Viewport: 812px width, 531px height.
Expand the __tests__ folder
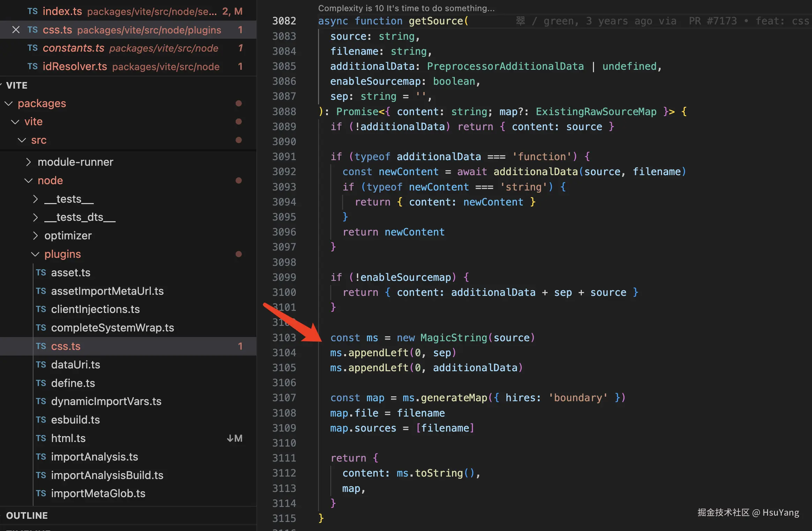point(35,199)
